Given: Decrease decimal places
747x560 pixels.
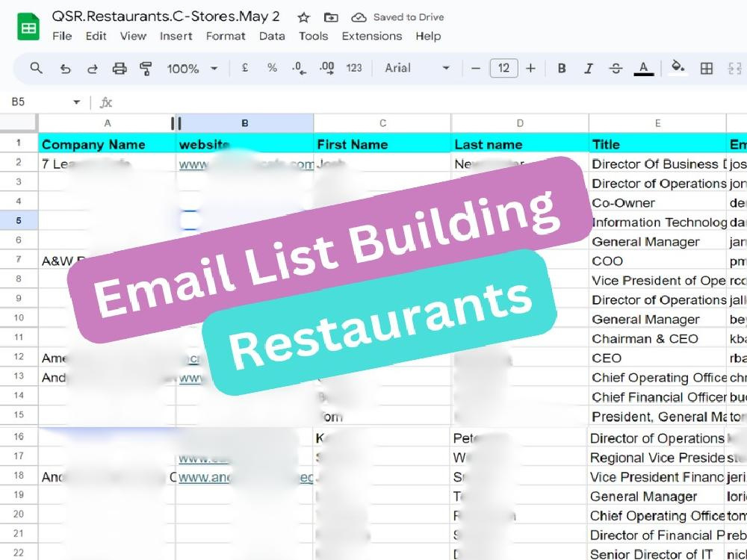Looking at the screenshot, I should click(x=300, y=69).
